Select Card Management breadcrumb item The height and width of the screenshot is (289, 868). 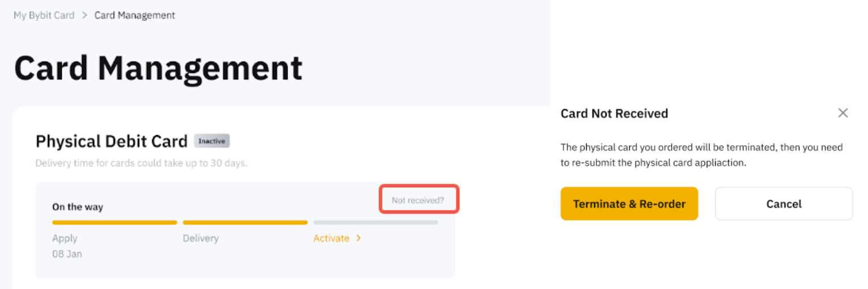click(x=135, y=15)
